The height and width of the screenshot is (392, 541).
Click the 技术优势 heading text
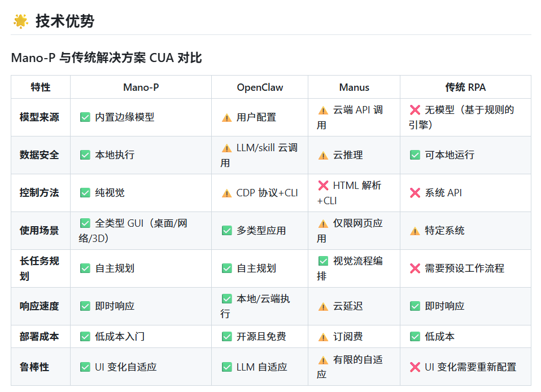click(x=65, y=21)
